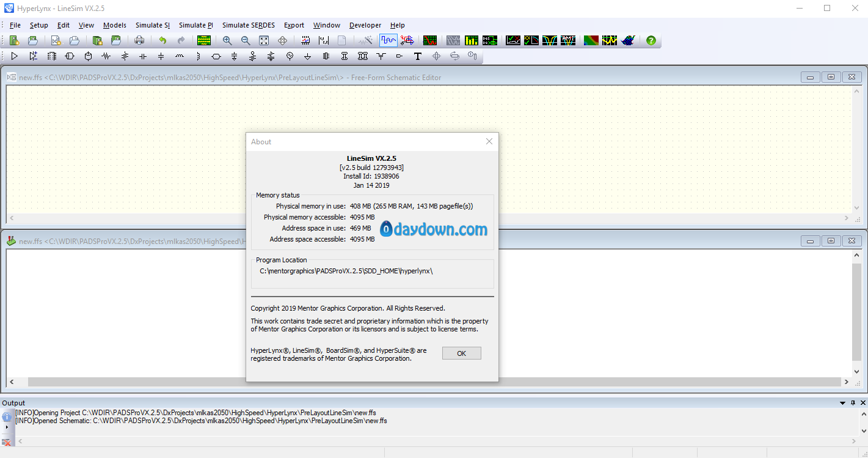This screenshot has height=458, width=868.
Task: Click the Program Location path text
Action: [346, 271]
